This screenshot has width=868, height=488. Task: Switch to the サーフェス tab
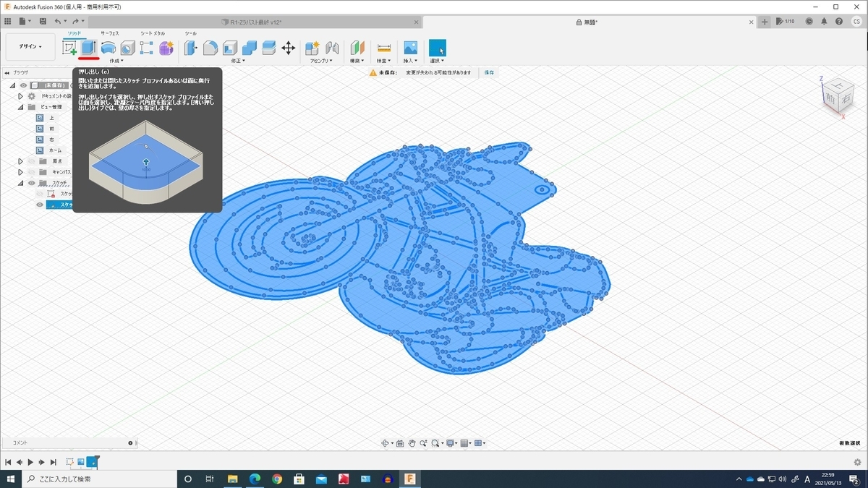tap(110, 33)
